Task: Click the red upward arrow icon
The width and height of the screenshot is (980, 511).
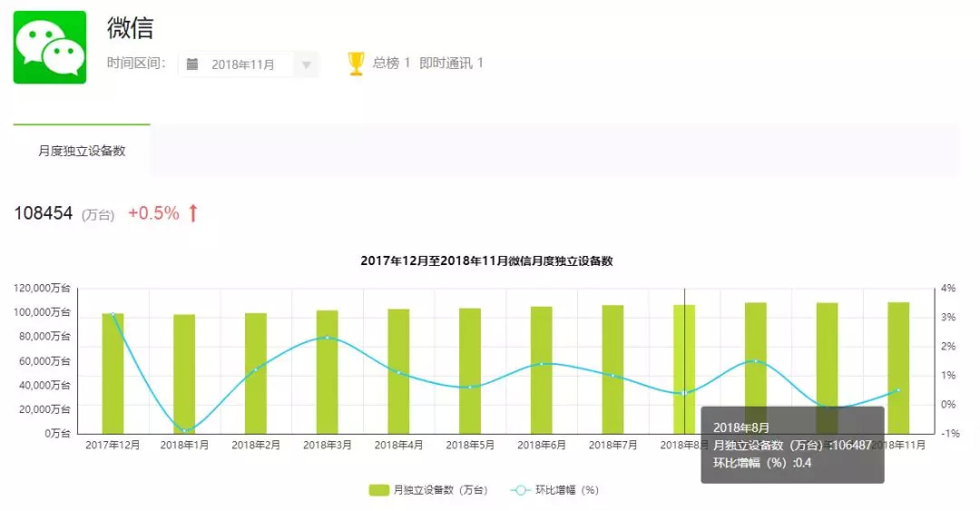Action: (x=193, y=213)
